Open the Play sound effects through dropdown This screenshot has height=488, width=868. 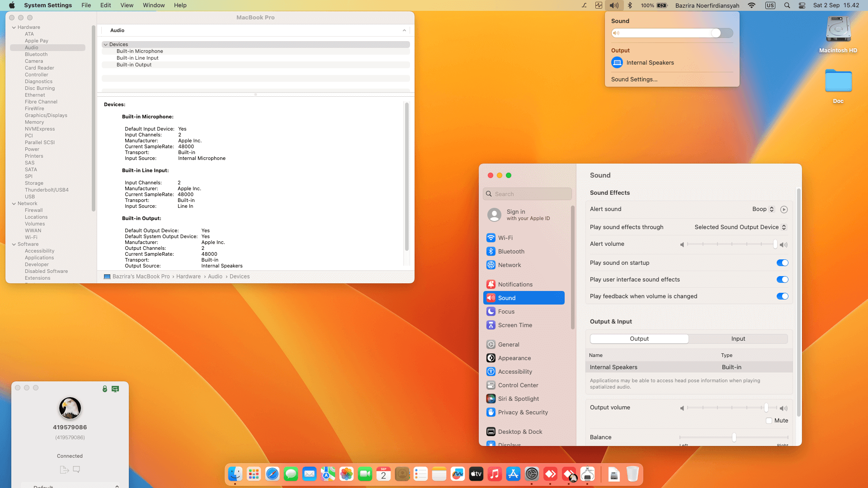741,227
